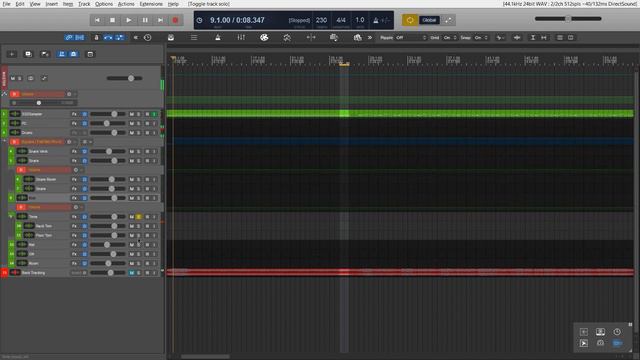Image resolution: width=640 pixels, height=360 pixels.
Task: Click the Drums track volume fader
Action: click(x=108, y=133)
